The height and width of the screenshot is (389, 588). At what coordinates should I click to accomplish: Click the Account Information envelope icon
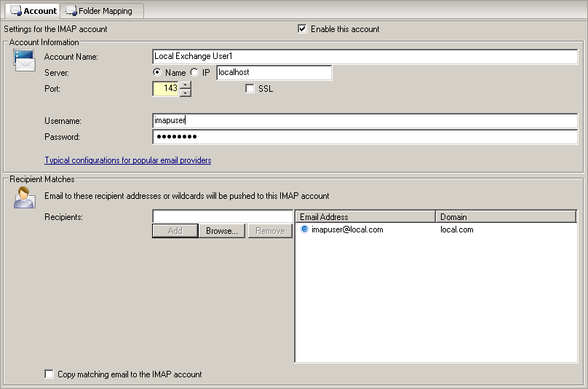click(x=24, y=61)
